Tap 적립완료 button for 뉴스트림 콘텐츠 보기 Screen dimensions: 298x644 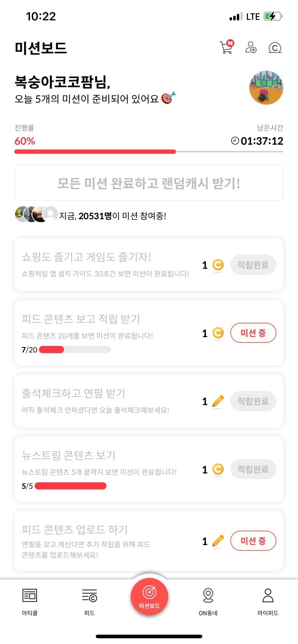click(x=253, y=469)
